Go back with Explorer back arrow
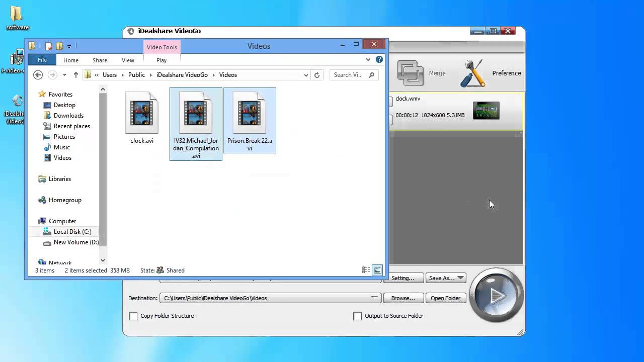Viewport: 644px width, 362px height. coord(38,75)
